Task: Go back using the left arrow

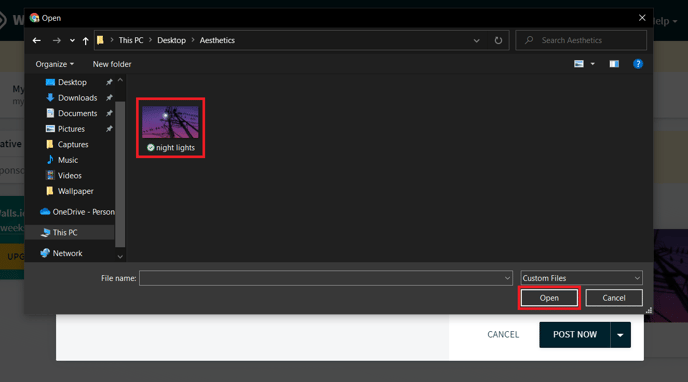Action: click(37, 40)
